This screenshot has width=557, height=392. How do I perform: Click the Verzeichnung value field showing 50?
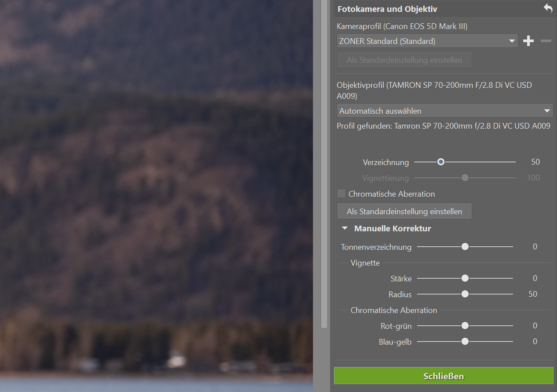tap(535, 162)
